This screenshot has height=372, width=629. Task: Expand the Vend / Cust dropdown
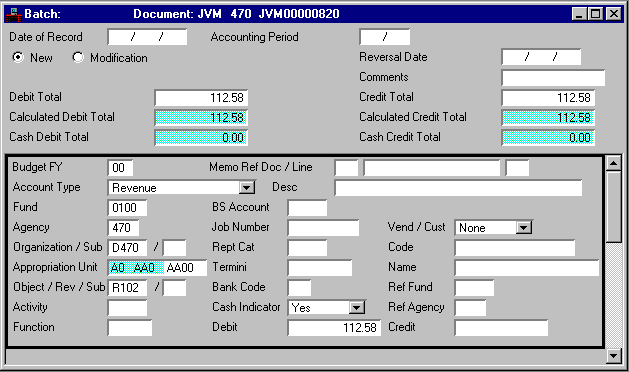coord(523,228)
